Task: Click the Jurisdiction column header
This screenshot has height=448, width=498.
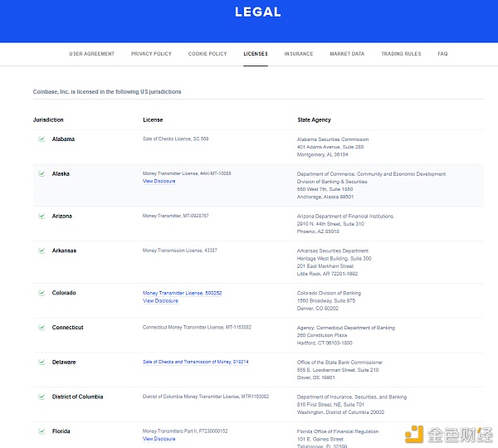Action: coord(48,119)
